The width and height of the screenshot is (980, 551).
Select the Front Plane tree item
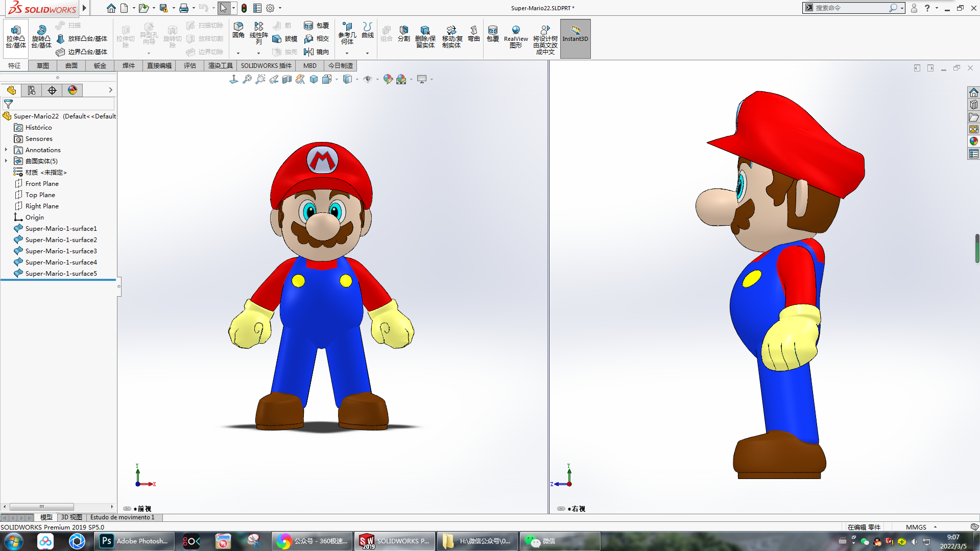tap(42, 184)
